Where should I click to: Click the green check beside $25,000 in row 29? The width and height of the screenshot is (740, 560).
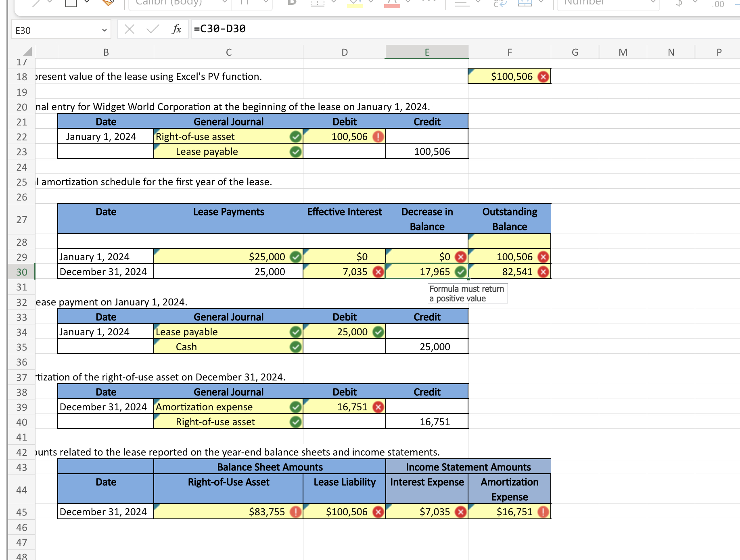pyautogui.click(x=296, y=257)
